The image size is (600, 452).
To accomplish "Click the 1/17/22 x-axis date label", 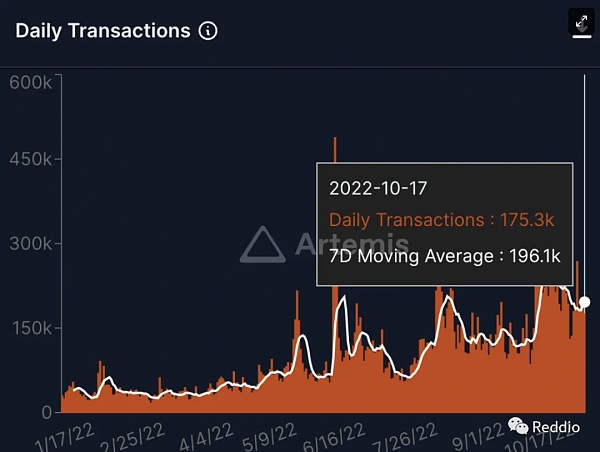I will tap(64, 438).
